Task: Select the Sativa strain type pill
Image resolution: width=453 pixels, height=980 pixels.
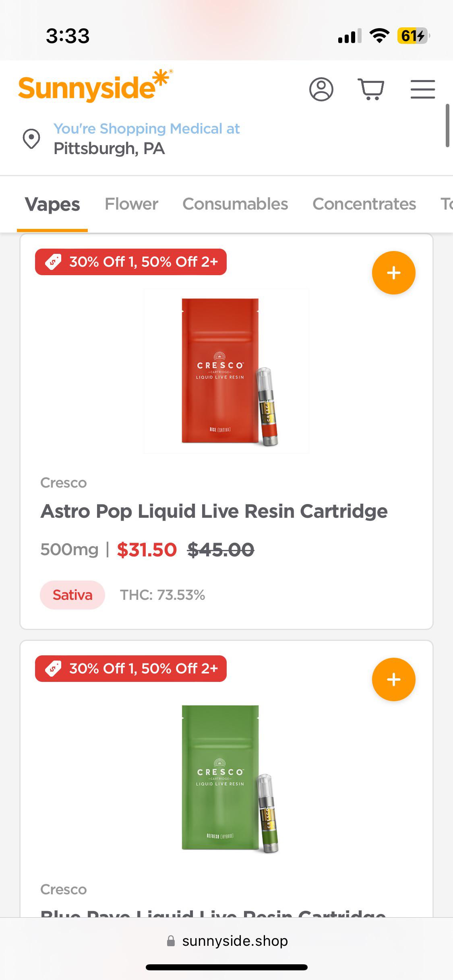Action: point(72,595)
